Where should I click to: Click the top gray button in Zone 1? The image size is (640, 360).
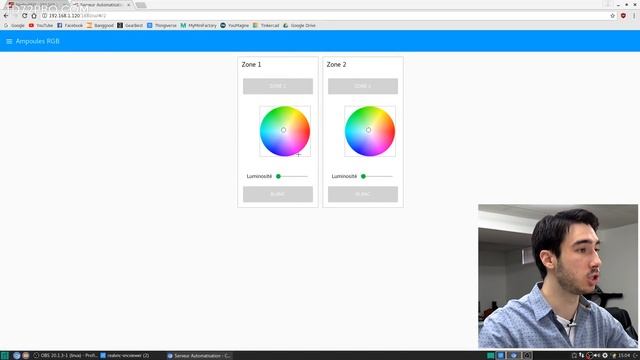click(x=278, y=86)
